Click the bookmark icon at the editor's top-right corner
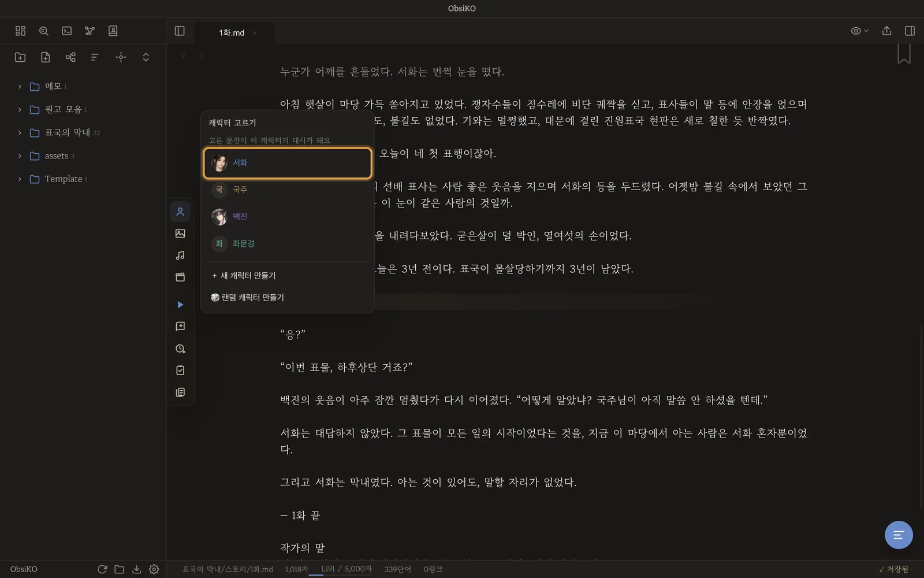This screenshot has height=578, width=924. (x=904, y=53)
